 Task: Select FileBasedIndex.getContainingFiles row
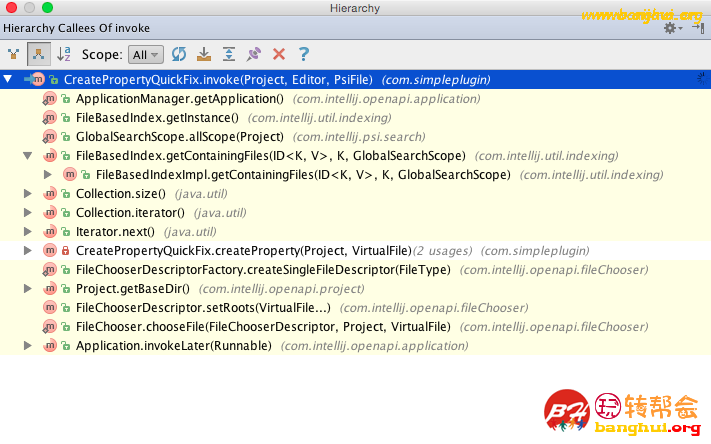(x=356, y=156)
